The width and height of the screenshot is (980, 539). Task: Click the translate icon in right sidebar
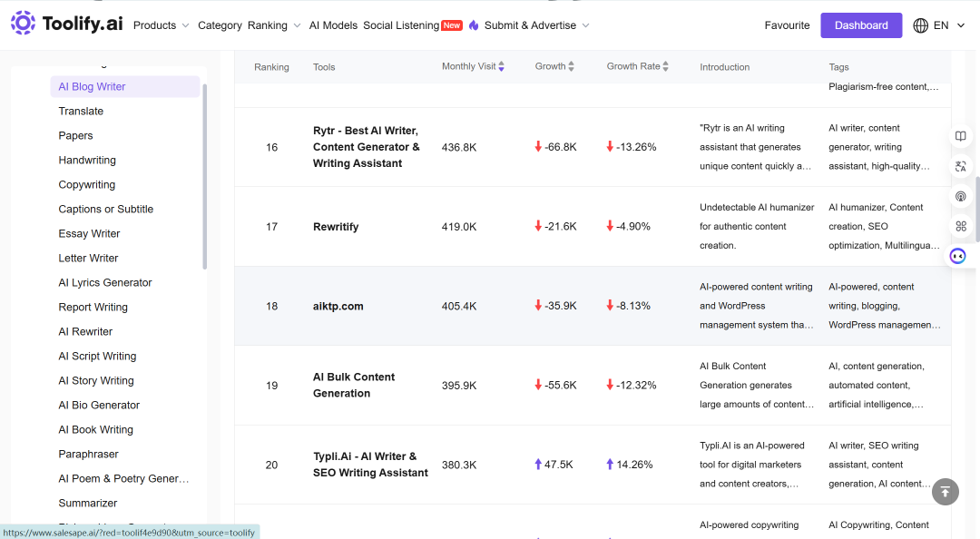(x=961, y=166)
